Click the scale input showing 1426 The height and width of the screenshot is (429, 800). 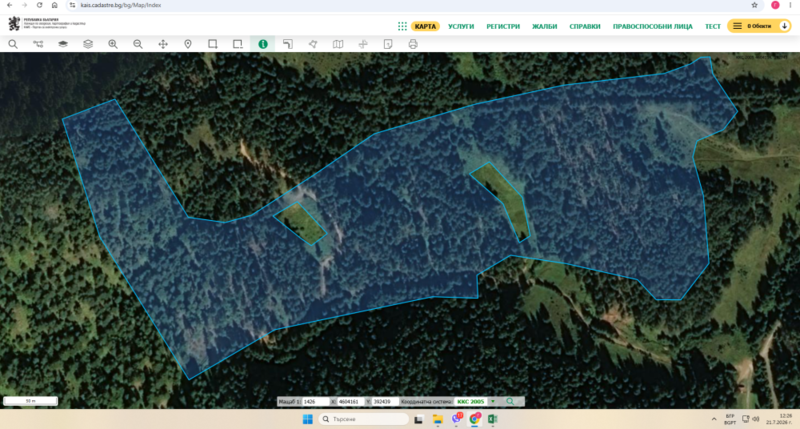click(315, 401)
